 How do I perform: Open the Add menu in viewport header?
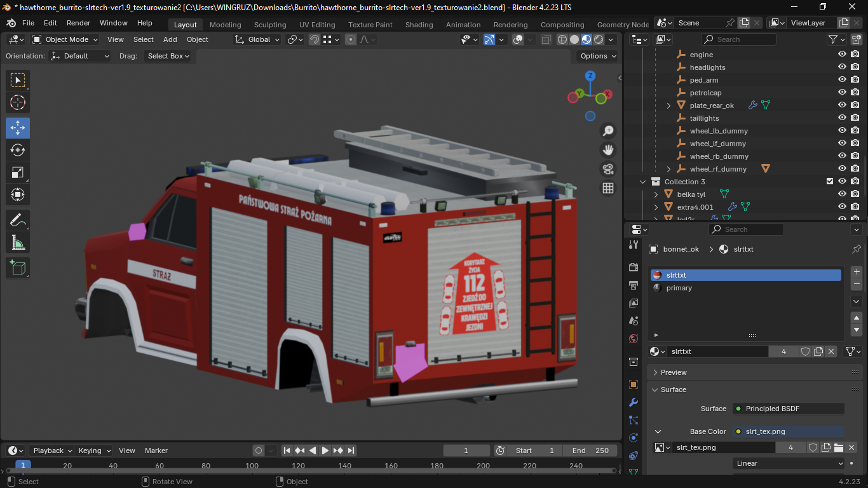pos(170,39)
